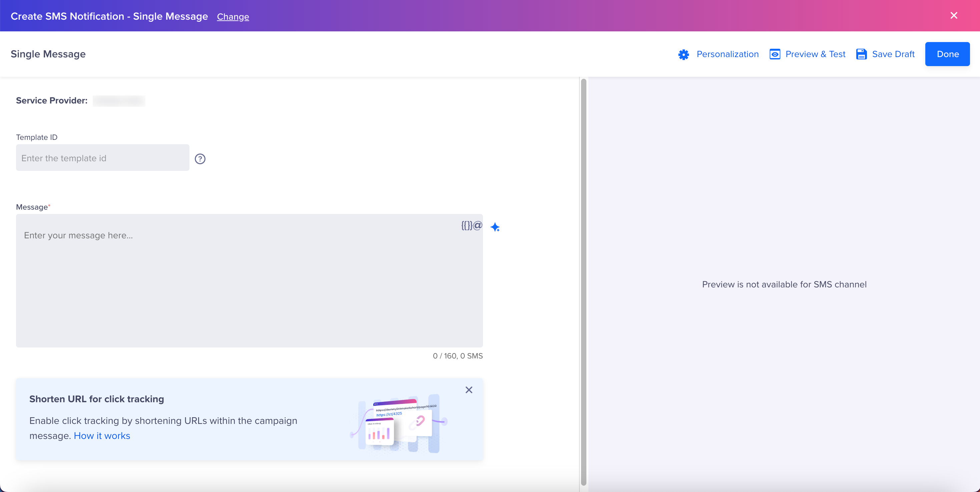Click the Preview & Test label

click(815, 54)
